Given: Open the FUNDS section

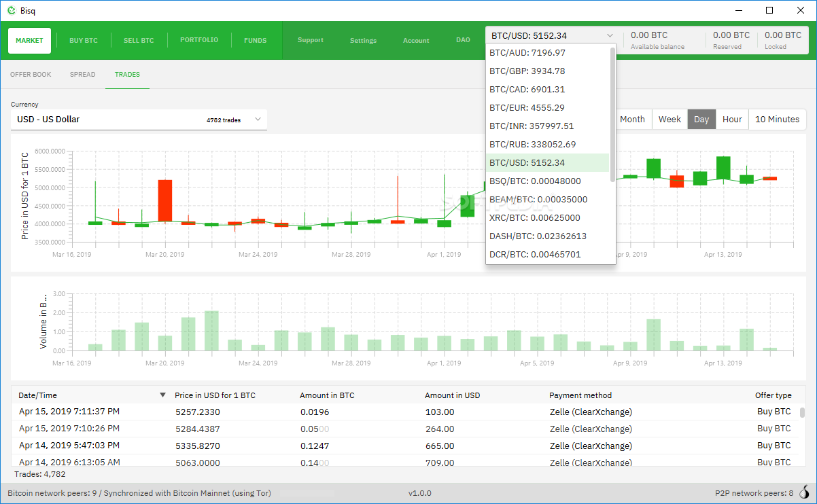Looking at the screenshot, I should (x=256, y=41).
